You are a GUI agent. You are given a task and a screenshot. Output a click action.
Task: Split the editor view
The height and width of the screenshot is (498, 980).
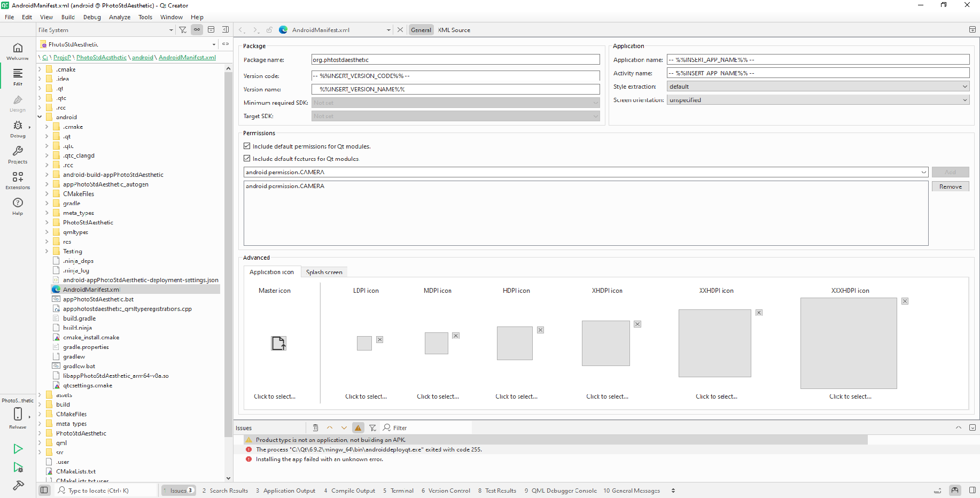973,30
